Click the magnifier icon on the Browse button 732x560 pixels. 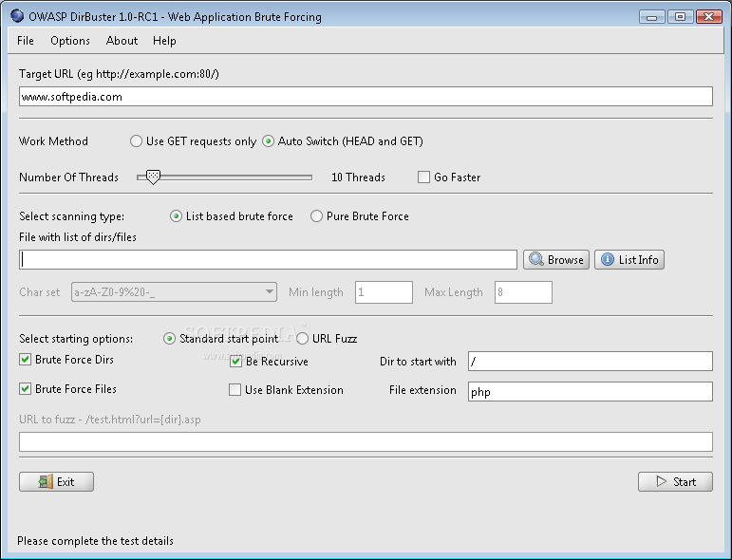point(535,259)
